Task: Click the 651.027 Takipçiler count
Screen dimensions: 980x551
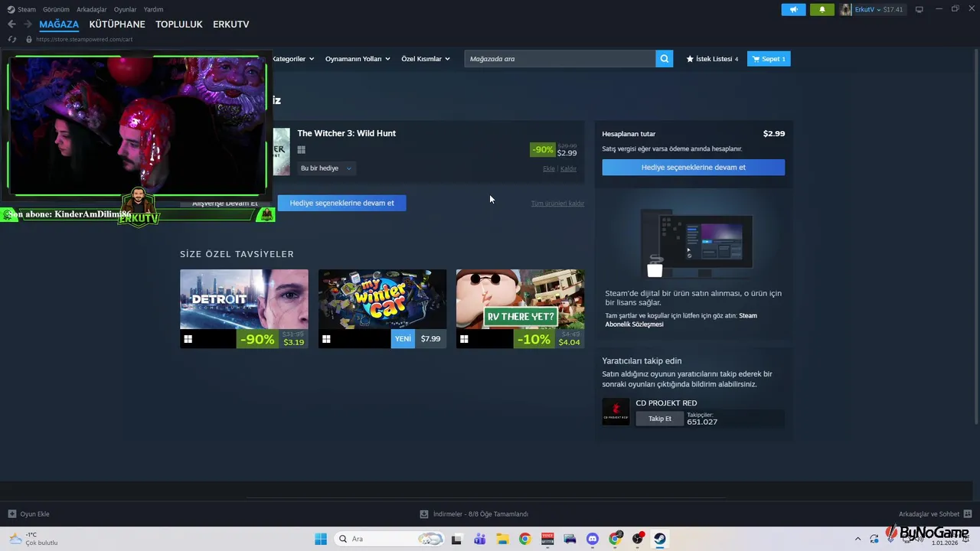Action: [702, 422]
